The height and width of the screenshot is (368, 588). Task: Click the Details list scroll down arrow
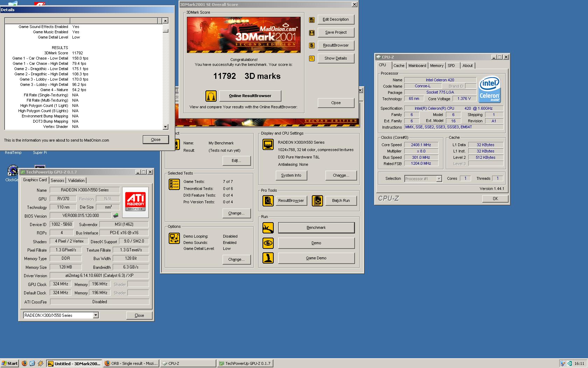(166, 127)
